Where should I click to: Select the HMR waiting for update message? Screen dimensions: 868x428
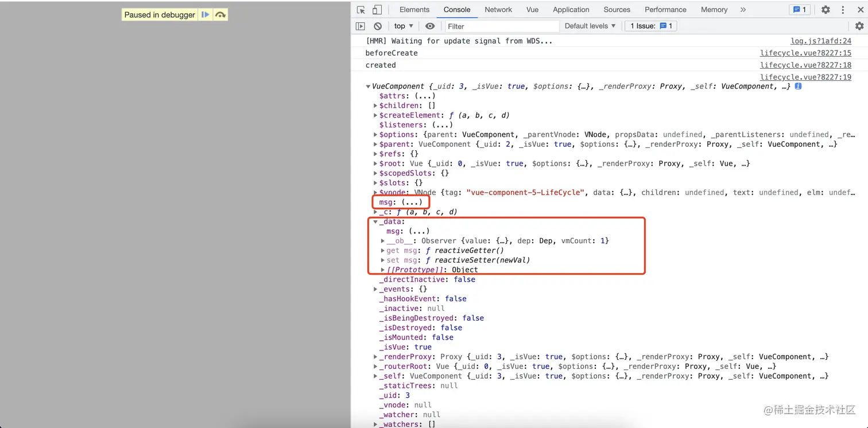[x=459, y=41]
